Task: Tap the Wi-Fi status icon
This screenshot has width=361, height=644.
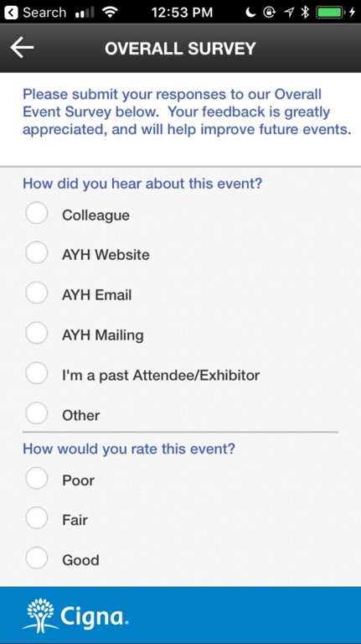Action: (110, 13)
